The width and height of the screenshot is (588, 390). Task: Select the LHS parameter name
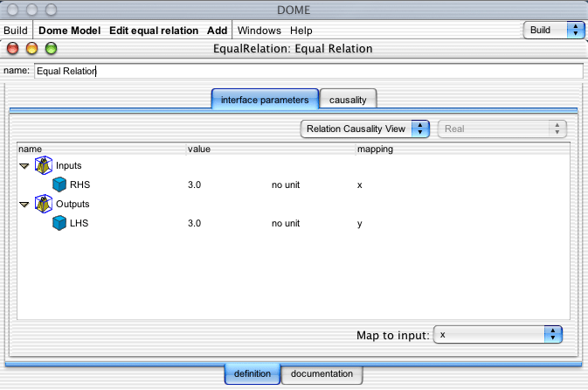pos(80,223)
